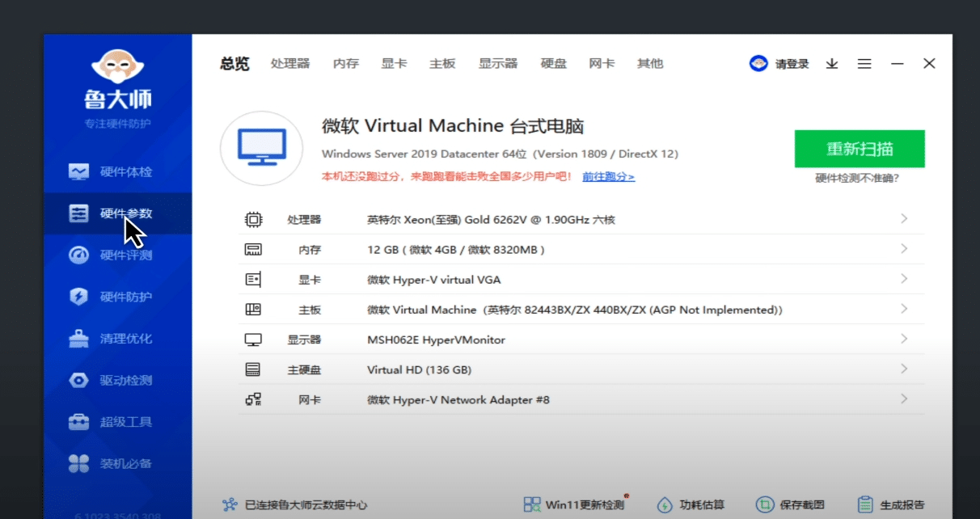The width and height of the screenshot is (980, 519).
Task: Switch to the 主板 tab
Action: [x=443, y=64]
